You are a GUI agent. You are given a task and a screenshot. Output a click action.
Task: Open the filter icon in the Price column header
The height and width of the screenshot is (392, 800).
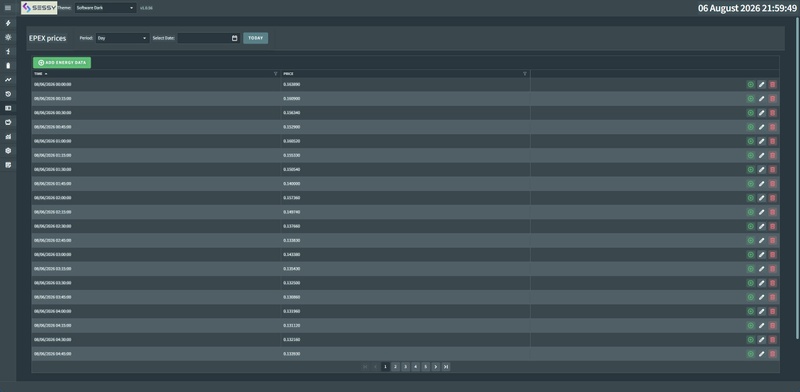pos(524,74)
